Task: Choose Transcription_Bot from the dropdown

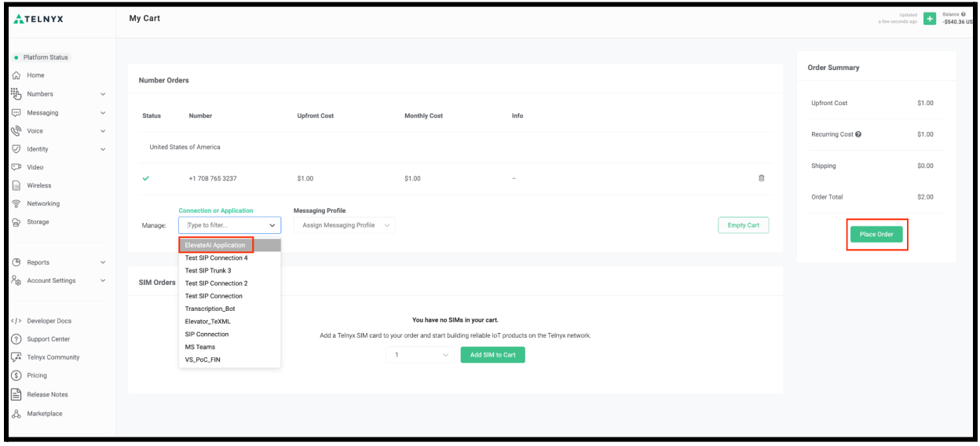Action: coord(229,309)
